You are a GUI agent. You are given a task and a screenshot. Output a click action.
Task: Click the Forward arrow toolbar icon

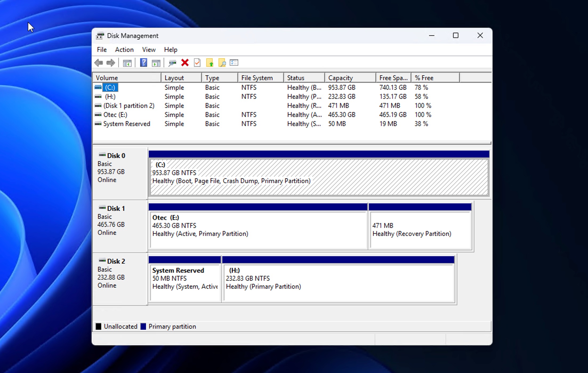(x=111, y=63)
